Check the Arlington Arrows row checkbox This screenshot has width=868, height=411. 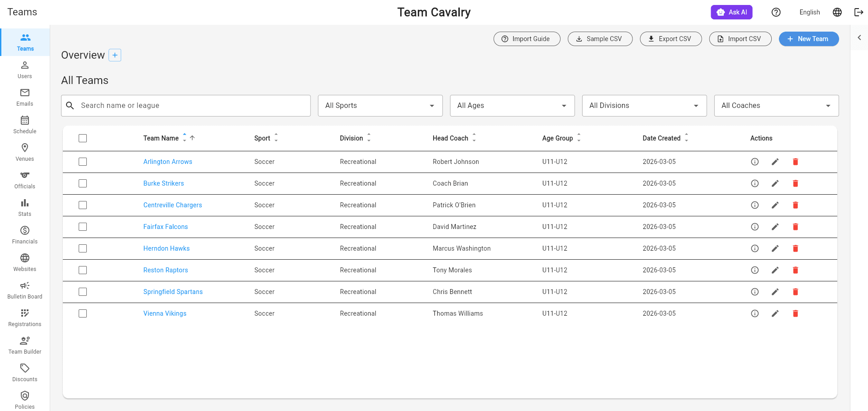pos(83,162)
